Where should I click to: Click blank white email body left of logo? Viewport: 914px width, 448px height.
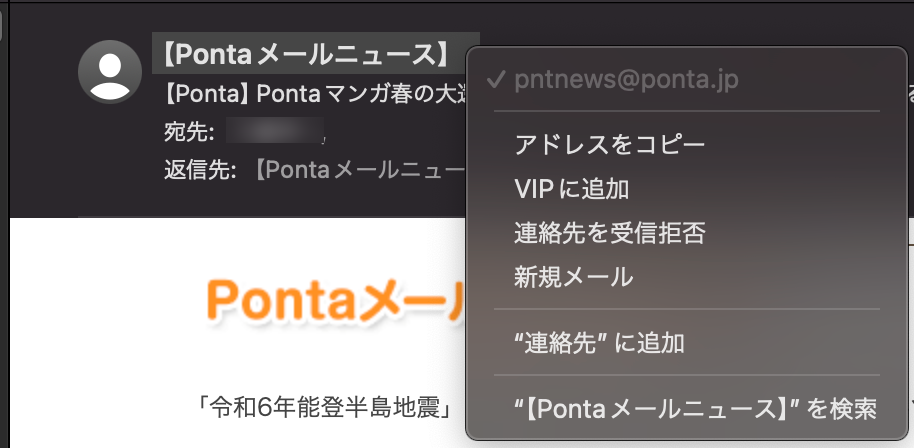(100, 320)
